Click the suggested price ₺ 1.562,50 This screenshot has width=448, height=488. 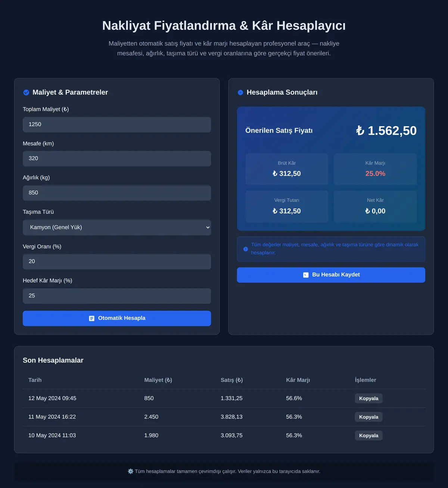[386, 131]
